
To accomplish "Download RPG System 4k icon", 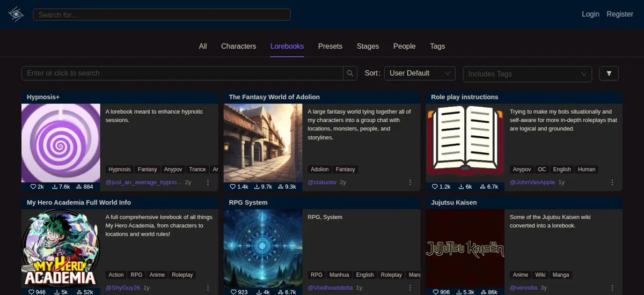I will click(x=259, y=292).
